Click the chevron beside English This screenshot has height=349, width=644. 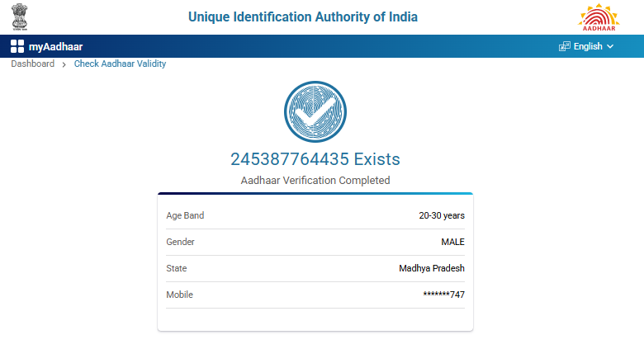[x=610, y=47]
